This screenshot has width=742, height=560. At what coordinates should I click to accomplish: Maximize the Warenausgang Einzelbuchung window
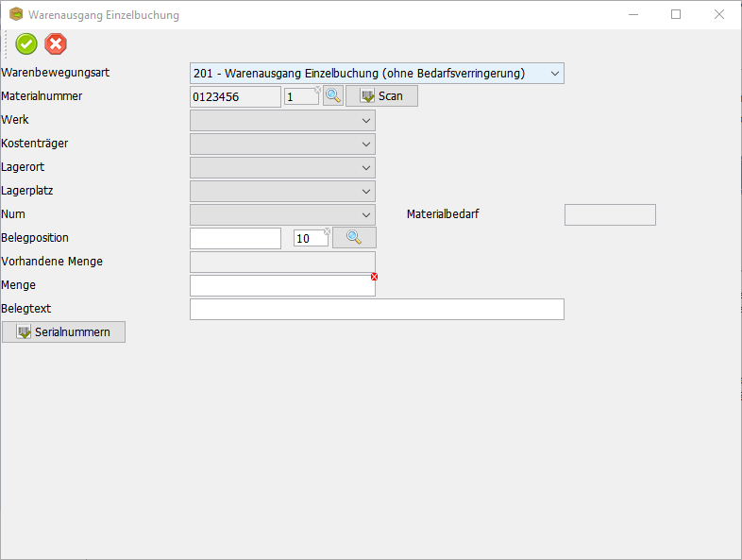click(675, 15)
